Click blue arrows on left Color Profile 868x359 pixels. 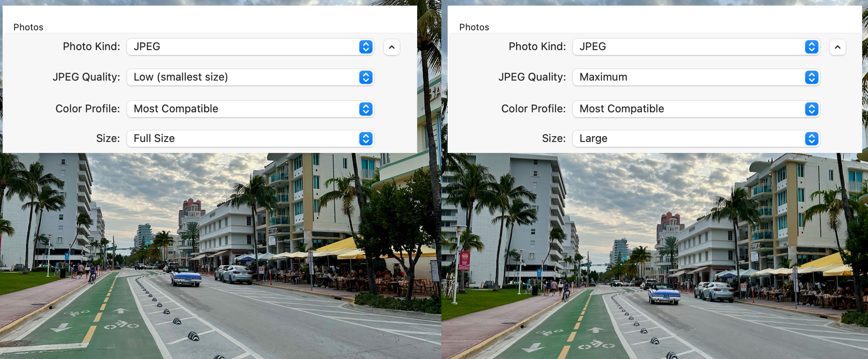coord(366,109)
